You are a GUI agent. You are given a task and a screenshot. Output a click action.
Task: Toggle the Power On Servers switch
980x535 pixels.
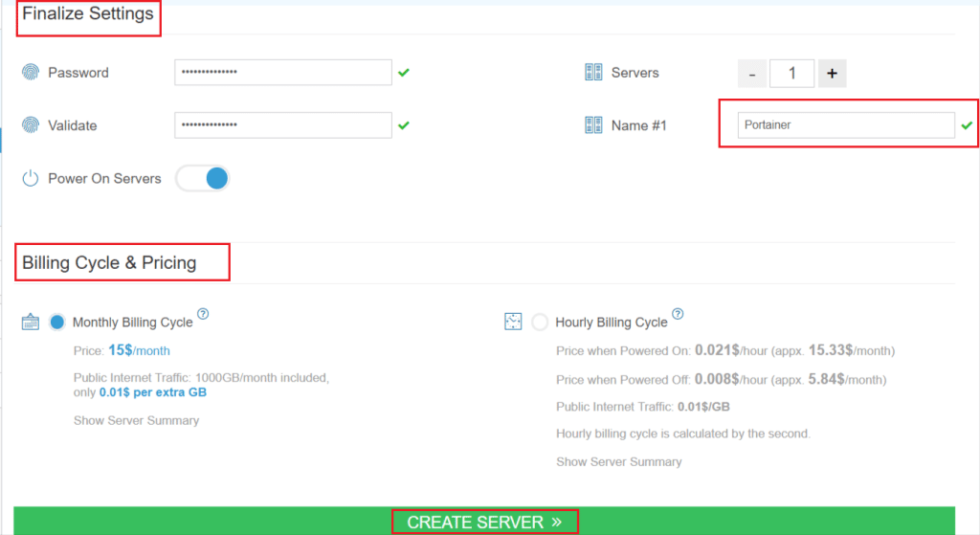(203, 178)
